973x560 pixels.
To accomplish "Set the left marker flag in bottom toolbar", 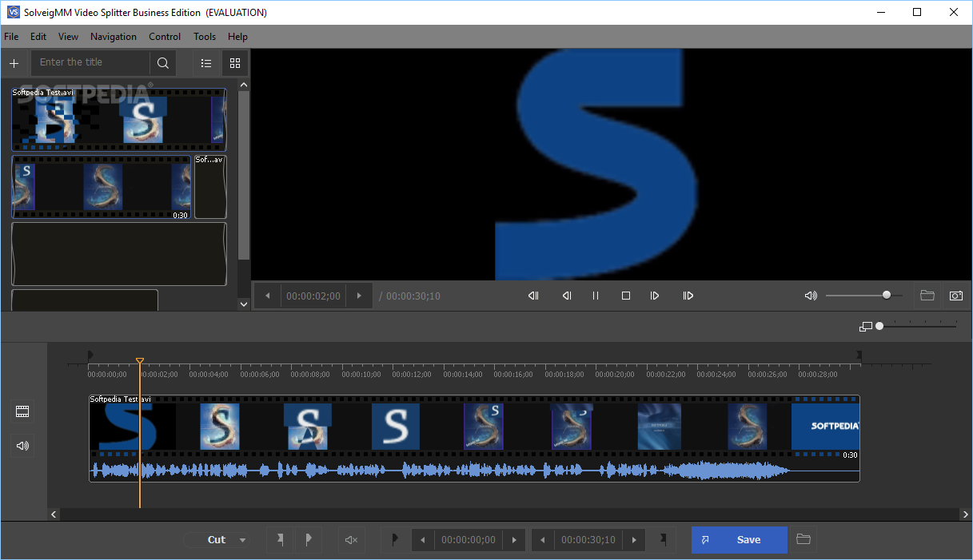I will click(280, 540).
